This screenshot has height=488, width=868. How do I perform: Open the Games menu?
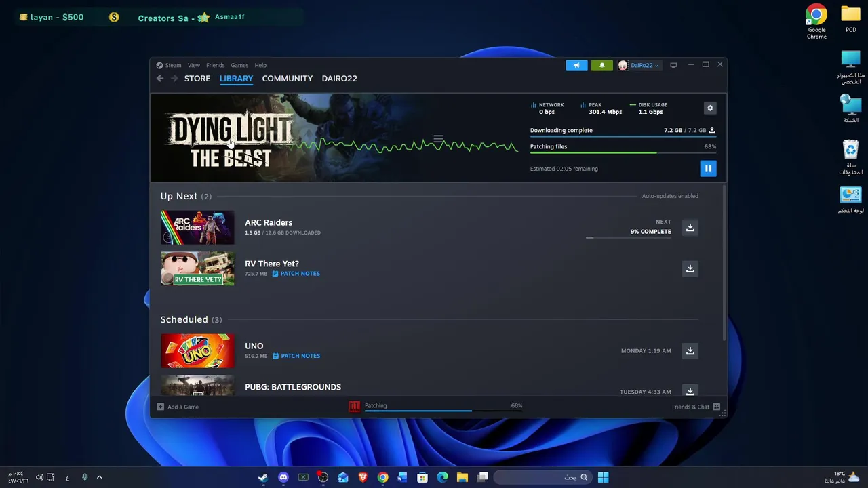(239, 65)
